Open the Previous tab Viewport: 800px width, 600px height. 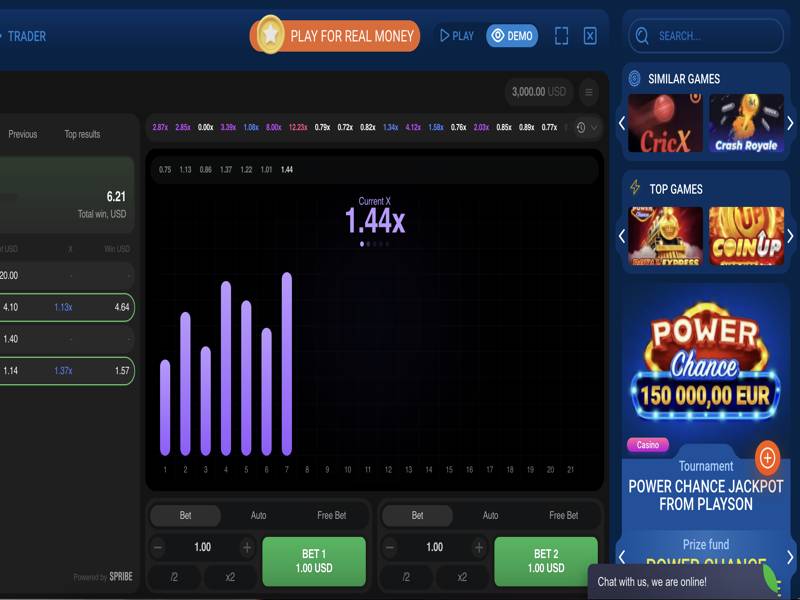coord(22,134)
